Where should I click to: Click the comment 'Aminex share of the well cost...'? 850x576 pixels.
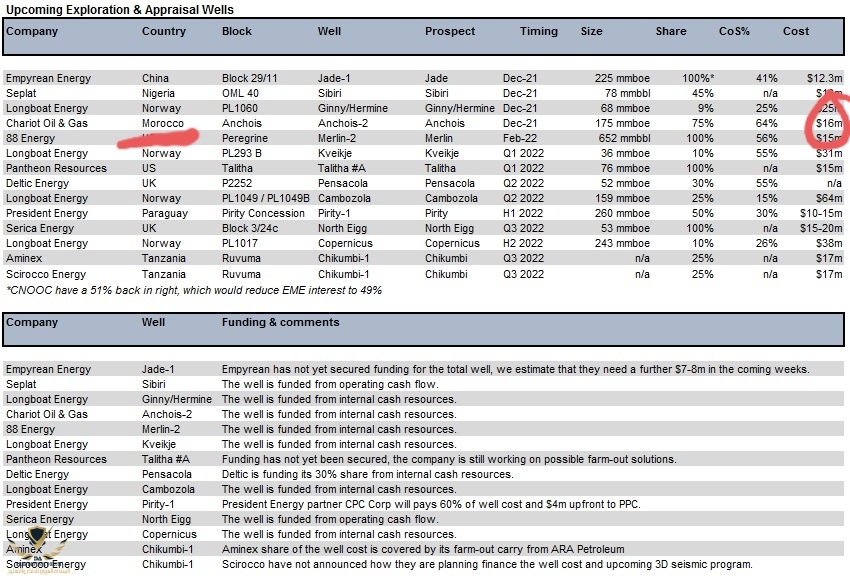[x=423, y=549]
